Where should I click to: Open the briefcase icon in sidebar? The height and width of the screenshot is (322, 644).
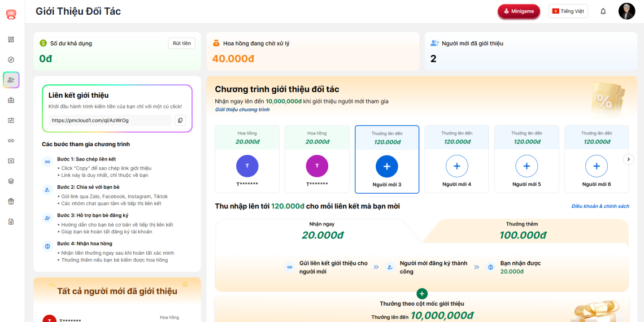[11, 100]
